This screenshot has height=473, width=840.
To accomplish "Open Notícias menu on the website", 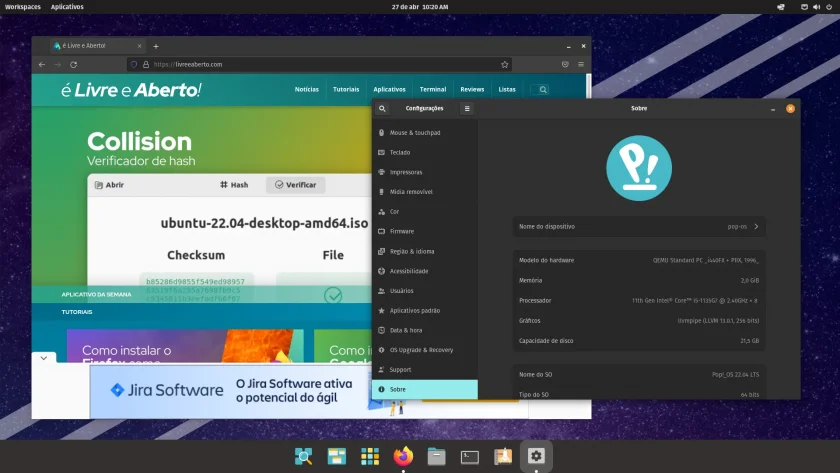I will pyautogui.click(x=306, y=89).
